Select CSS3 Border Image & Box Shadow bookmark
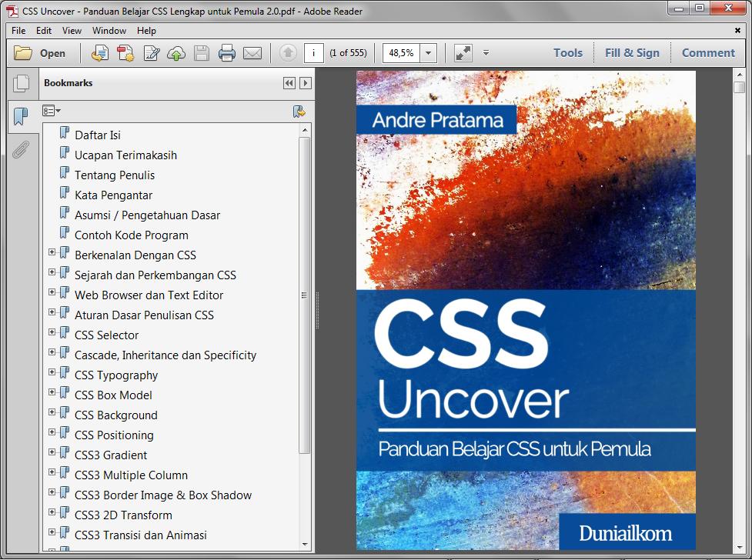Image resolution: width=752 pixels, height=560 pixels. [163, 495]
